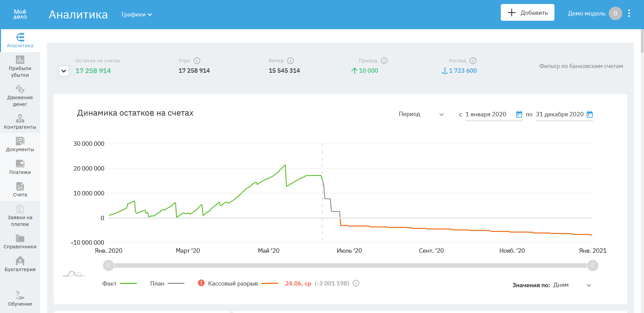This screenshot has height=313, width=644.
Task: Click the chart type icon below the graph
Action: [x=74, y=274]
